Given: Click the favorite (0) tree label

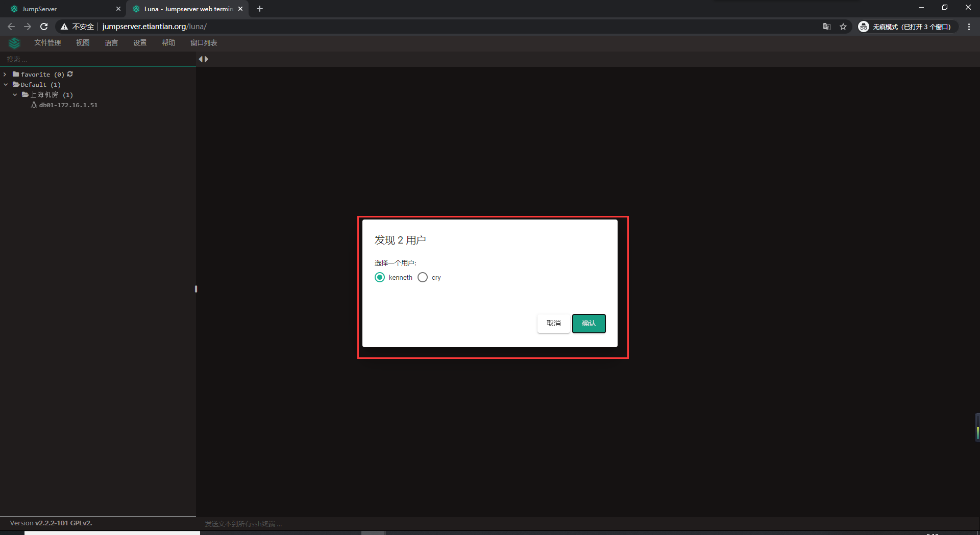Looking at the screenshot, I should [43, 75].
